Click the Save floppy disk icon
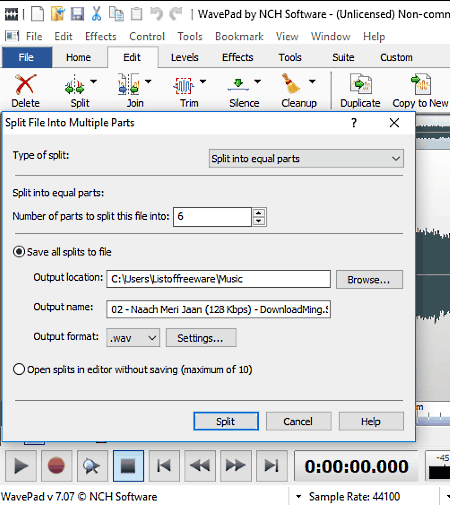The width and height of the screenshot is (450, 506). click(77, 14)
